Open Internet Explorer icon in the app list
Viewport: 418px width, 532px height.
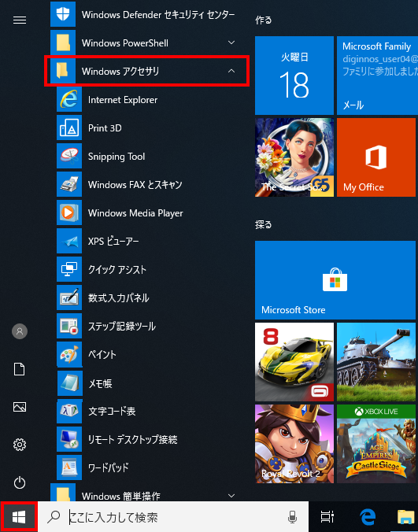pos(69,99)
